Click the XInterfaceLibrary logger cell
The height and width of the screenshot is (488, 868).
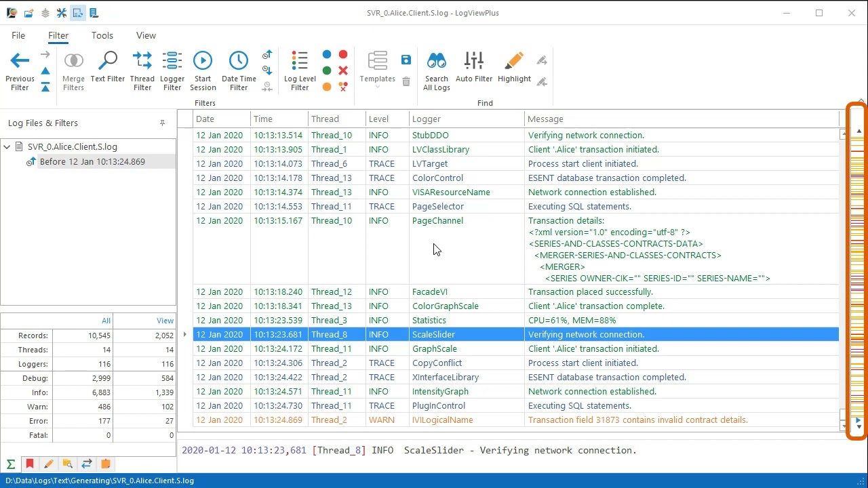coord(467,377)
